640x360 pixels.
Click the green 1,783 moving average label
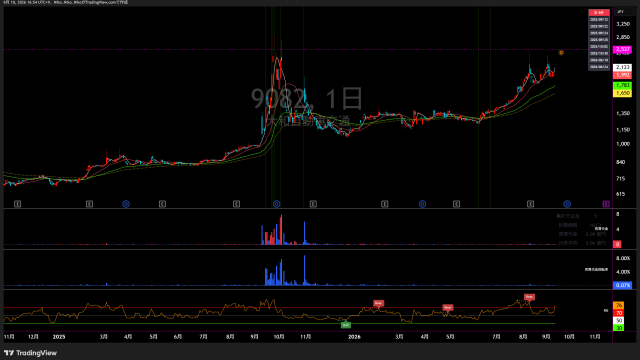point(623,85)
